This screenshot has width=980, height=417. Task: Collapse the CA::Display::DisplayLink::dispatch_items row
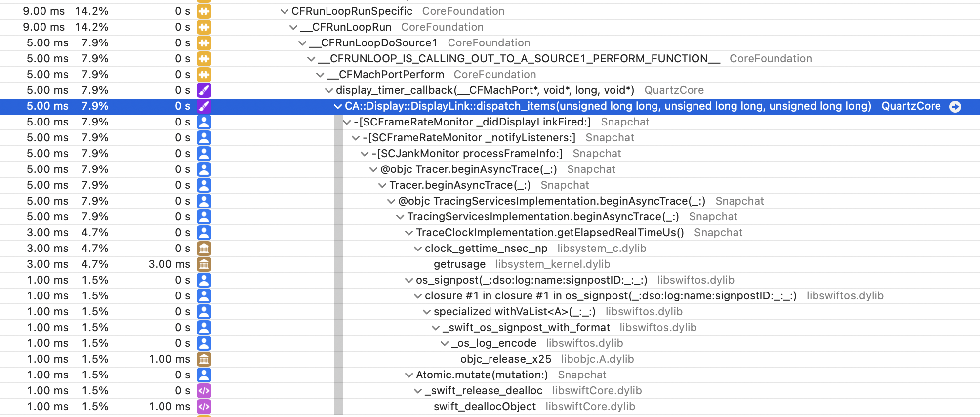click(338, 106)
